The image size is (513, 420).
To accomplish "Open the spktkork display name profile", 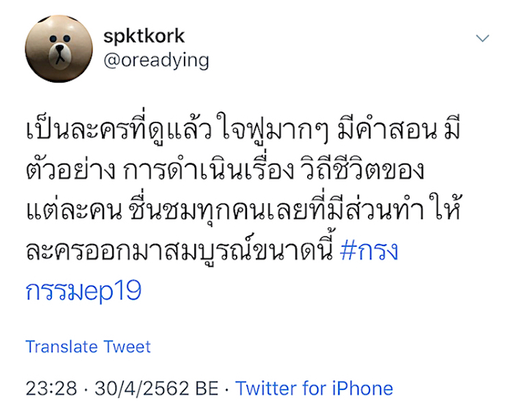I will point(144,36).
